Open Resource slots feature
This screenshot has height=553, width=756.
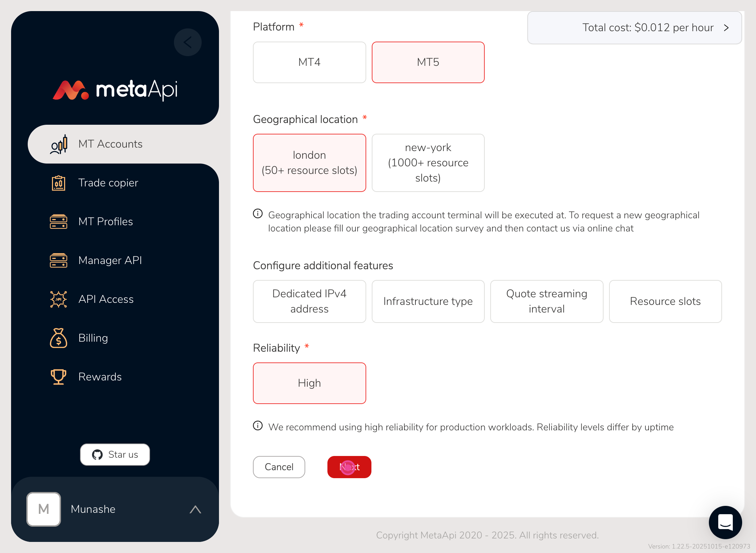[665, 301]
